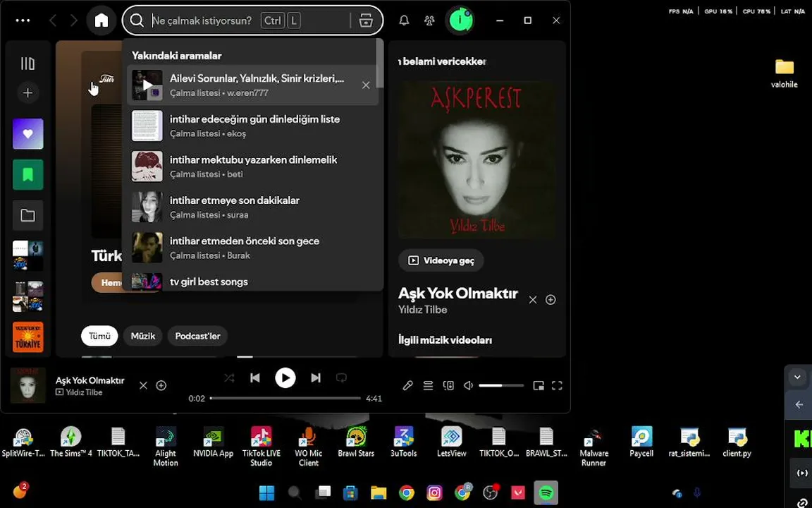Open the green bookmark episodes tile
The height and width of the screenshot is (508, 812).
click(x=28, y=175)
